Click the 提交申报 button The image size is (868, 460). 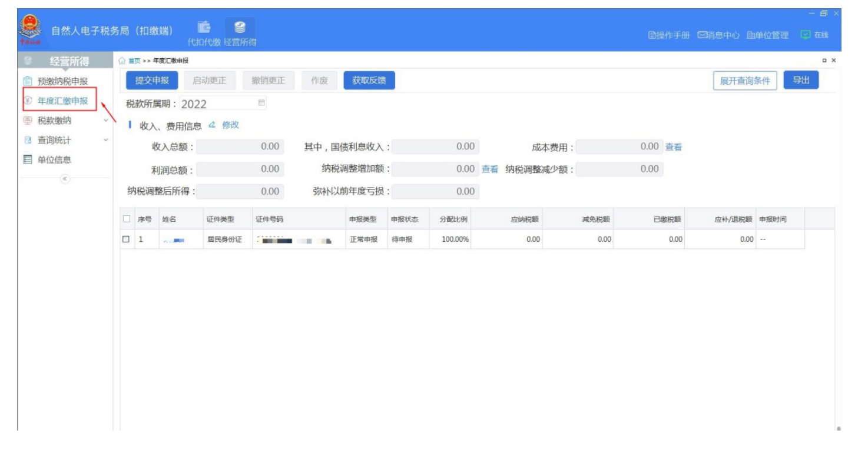pyautogui.click(x=152, y=81)
